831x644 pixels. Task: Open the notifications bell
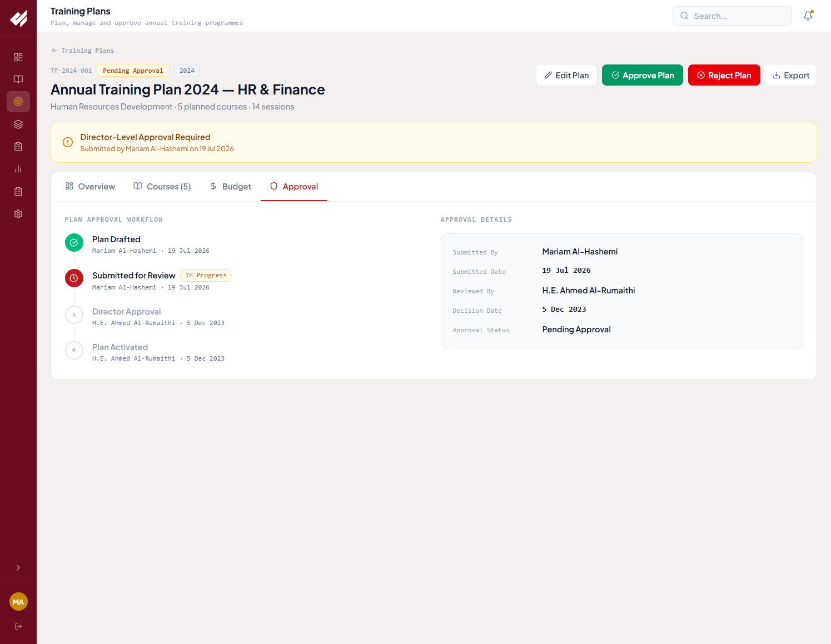(808, 16)
